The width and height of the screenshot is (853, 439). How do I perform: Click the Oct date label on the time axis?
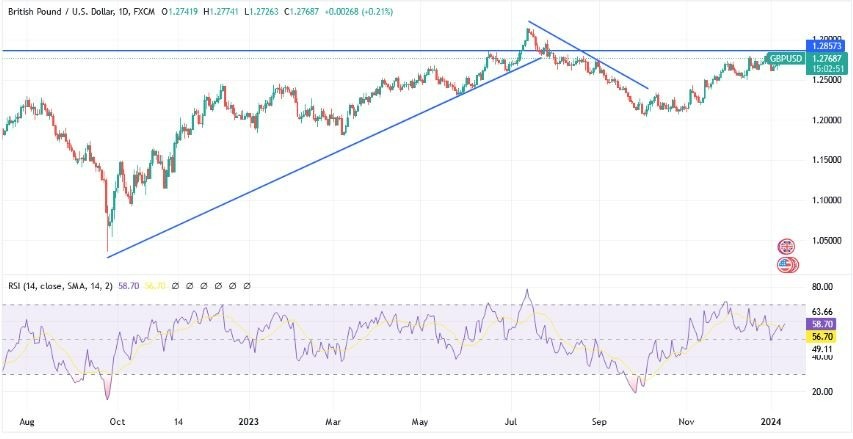tap(117, 422)
